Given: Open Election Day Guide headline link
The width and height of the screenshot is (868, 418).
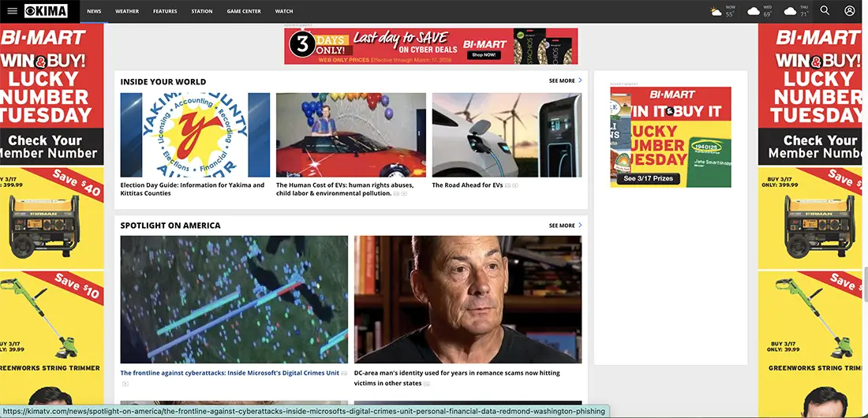Looking at the screenshot, I should click(x=192, y=189).
